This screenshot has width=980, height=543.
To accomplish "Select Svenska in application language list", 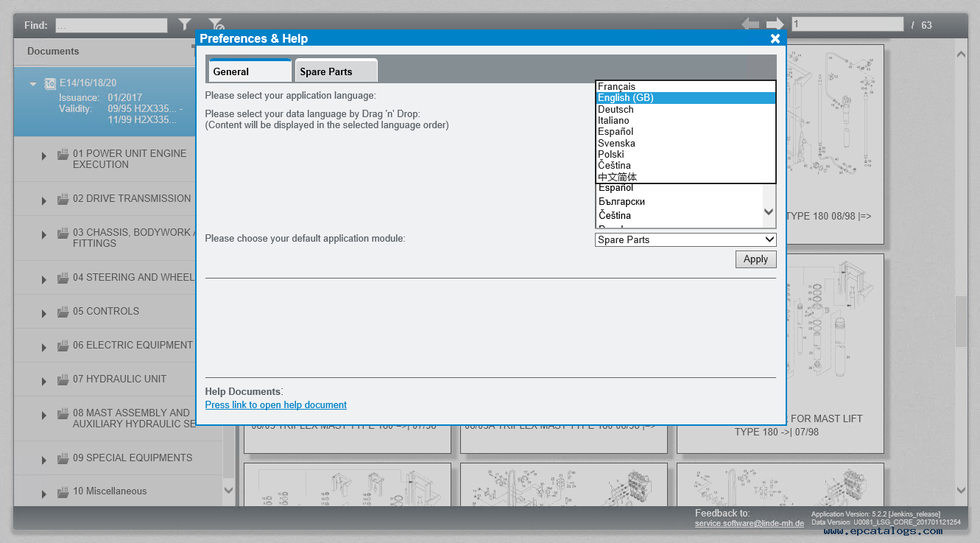I will 616,143.
